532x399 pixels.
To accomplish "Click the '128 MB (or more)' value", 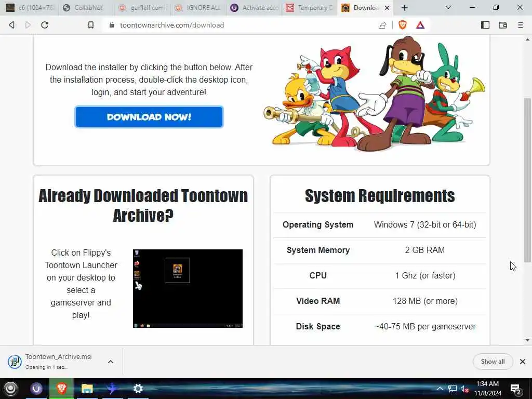I will 425,301.
